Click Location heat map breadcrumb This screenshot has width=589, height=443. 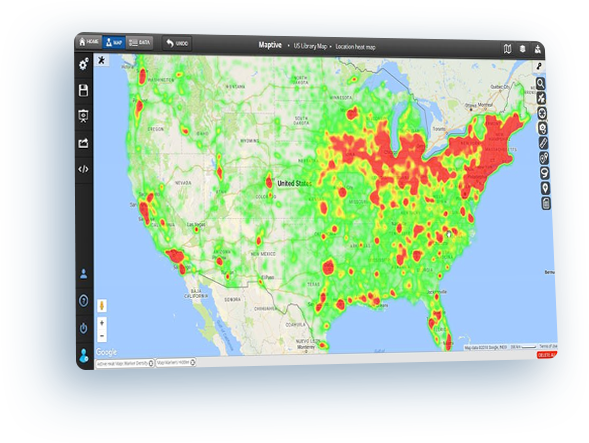tap(355, 47)
